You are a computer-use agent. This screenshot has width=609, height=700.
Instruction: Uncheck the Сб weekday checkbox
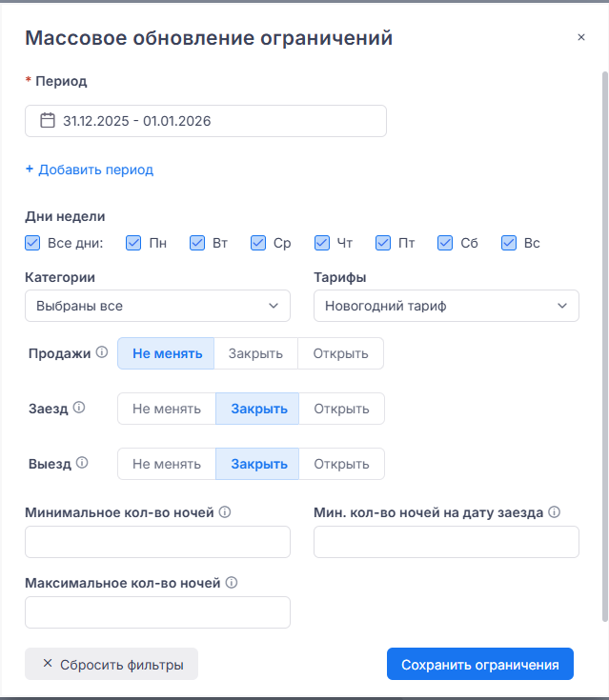445,243
